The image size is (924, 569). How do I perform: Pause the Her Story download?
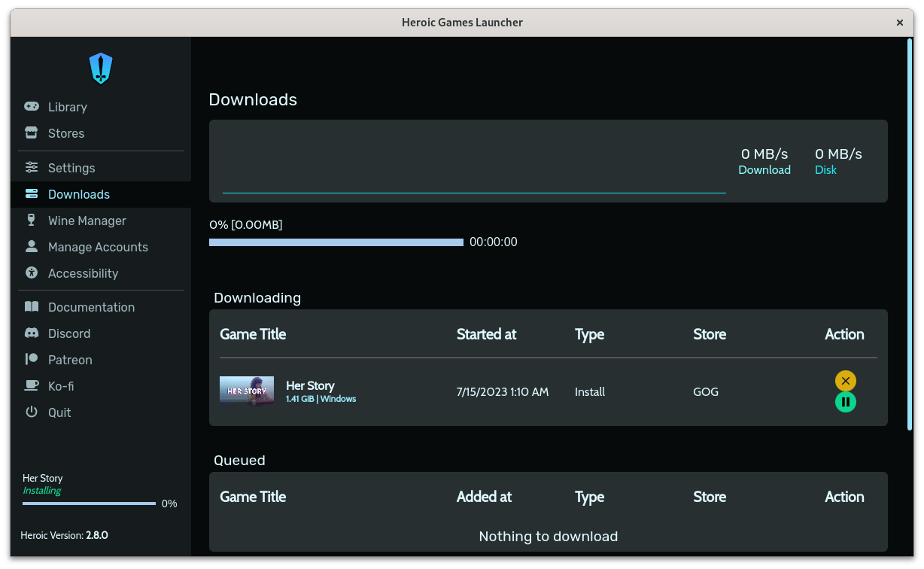(x=846, y=402)
